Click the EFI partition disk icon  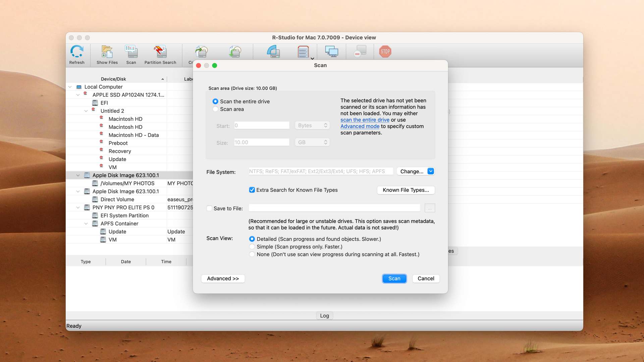[x=95, y=103]
